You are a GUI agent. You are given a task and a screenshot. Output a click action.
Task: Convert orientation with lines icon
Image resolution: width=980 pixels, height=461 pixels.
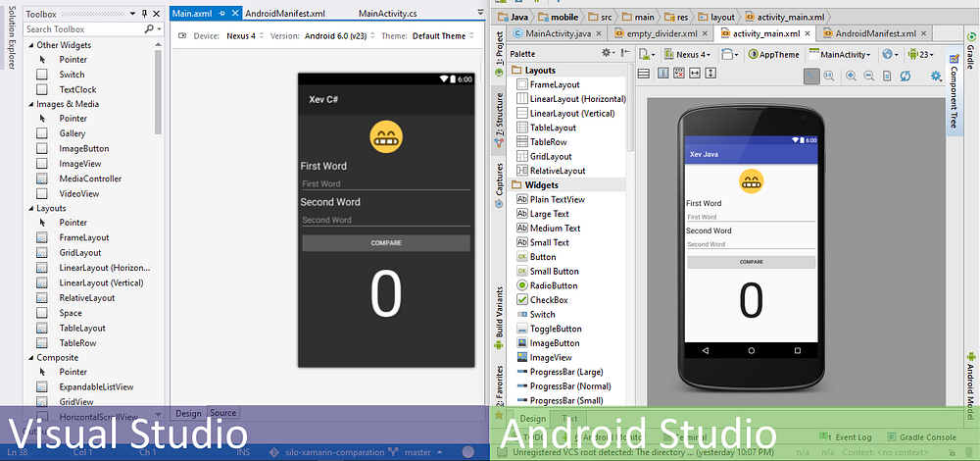tap(643, 74)
